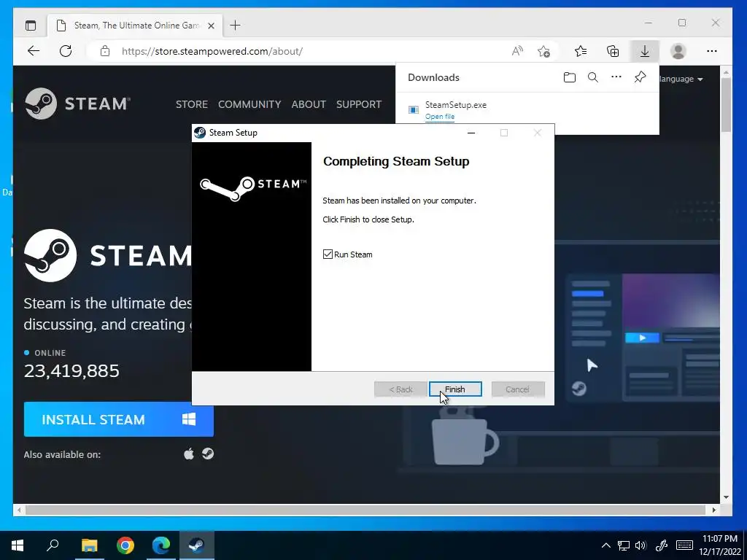This screenshot has width=747, height=560.
Task: Open Edge profile avatar
Action: pyautogui.click(x=678, y=51)
